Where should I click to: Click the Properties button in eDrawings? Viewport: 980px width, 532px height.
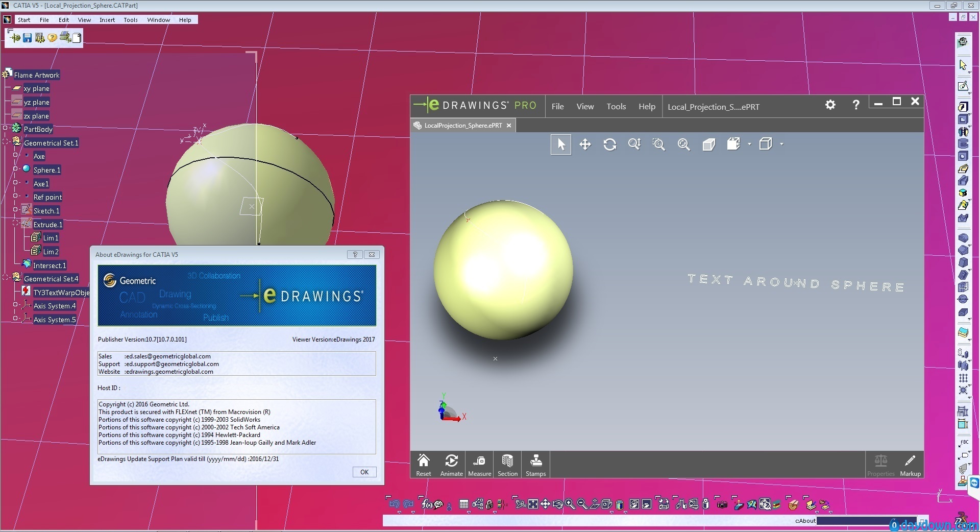(880, 465)
